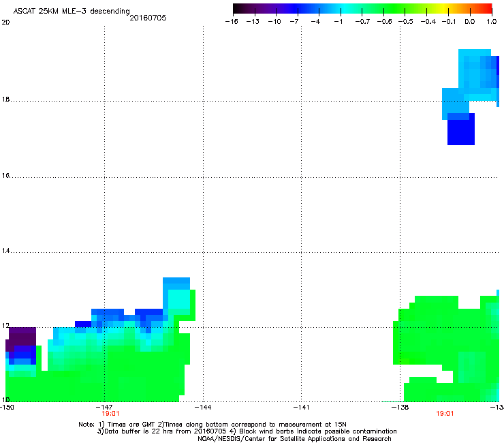Click the longitude axis label "-147"
This screenshot has width=504, height=443.
105,408
